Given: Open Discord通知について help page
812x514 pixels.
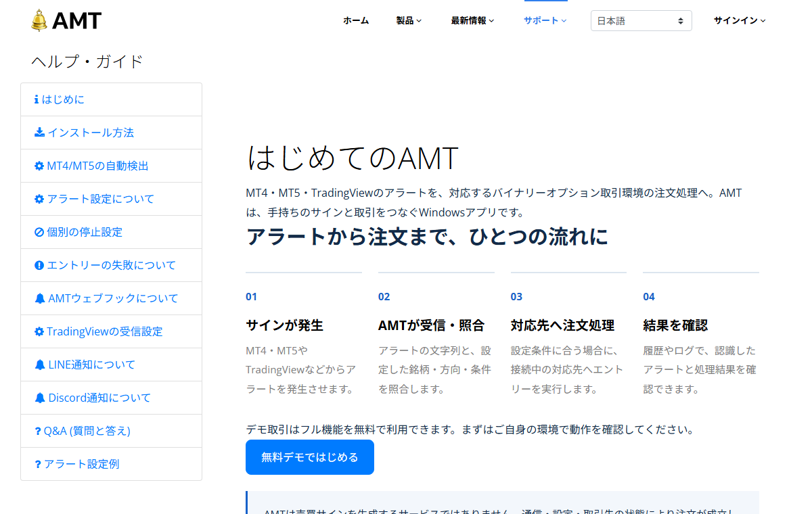Looking at the screenshot, I should click(x=112, y=398).
